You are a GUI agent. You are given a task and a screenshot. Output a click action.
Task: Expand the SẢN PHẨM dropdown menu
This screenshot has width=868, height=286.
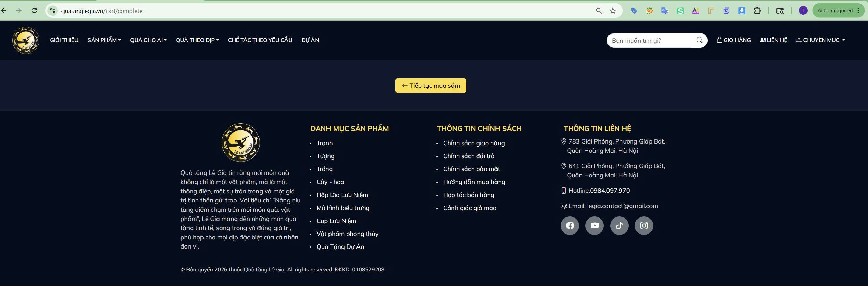(x=104, y=40)
